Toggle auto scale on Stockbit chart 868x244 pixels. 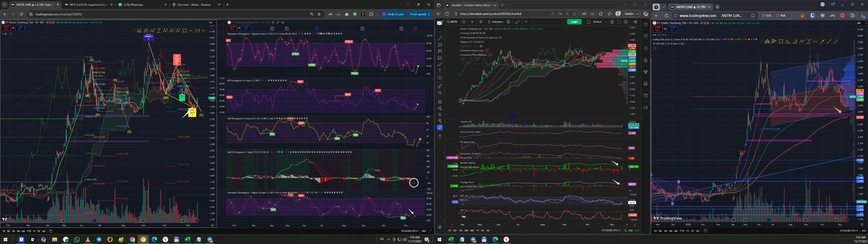[x=637, y=230]
